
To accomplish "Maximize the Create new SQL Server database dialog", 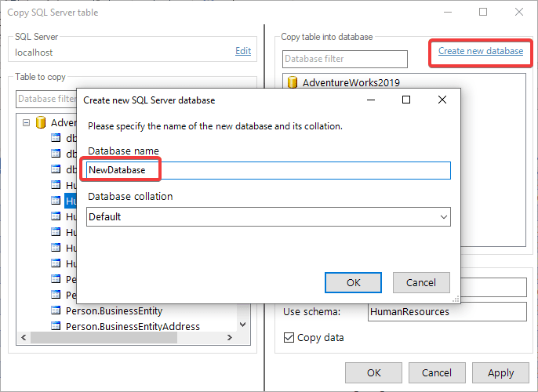I will click(x=406, y=100).
